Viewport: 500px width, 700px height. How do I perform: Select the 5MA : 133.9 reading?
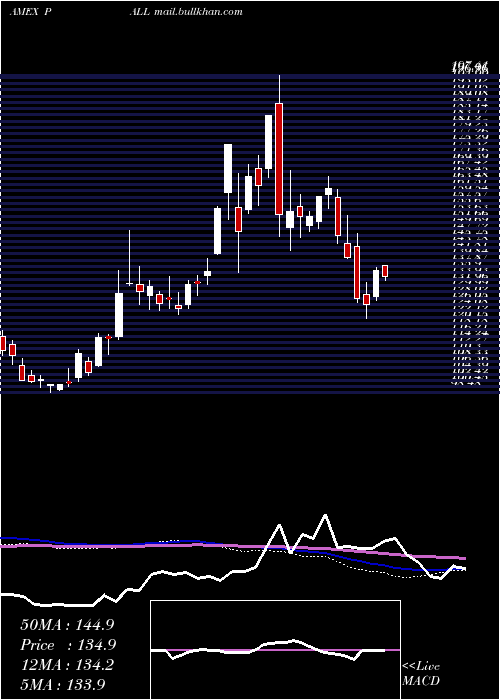(x=63, y=685)
